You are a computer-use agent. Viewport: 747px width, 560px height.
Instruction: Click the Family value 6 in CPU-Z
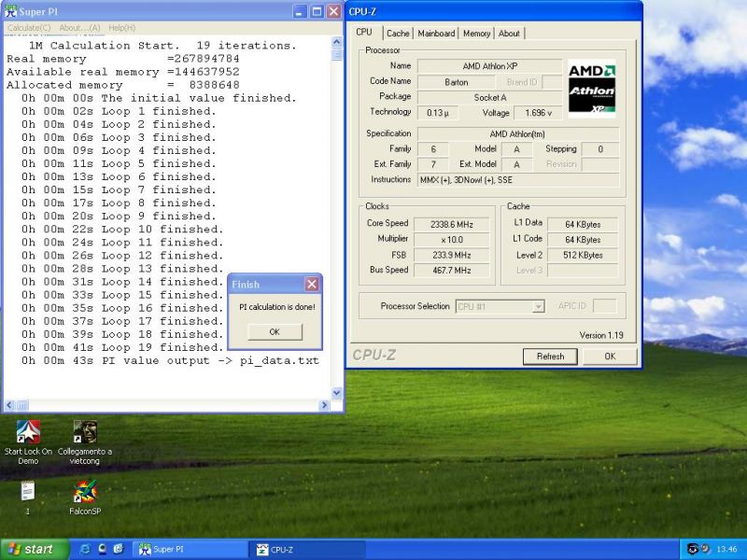(x=433, y=149)
